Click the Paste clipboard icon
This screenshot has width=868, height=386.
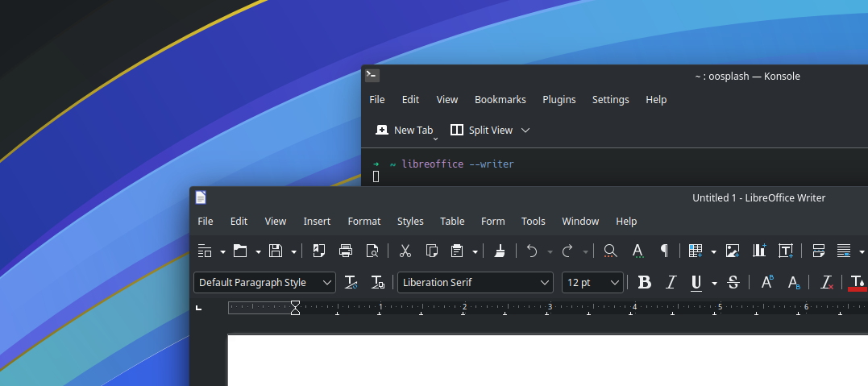point(457,251)
